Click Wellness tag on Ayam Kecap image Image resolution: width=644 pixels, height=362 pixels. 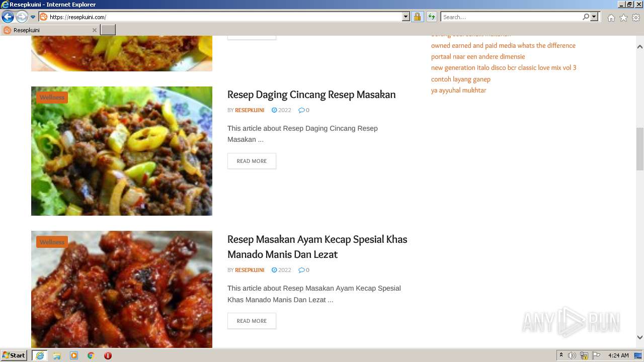point(52,242)
